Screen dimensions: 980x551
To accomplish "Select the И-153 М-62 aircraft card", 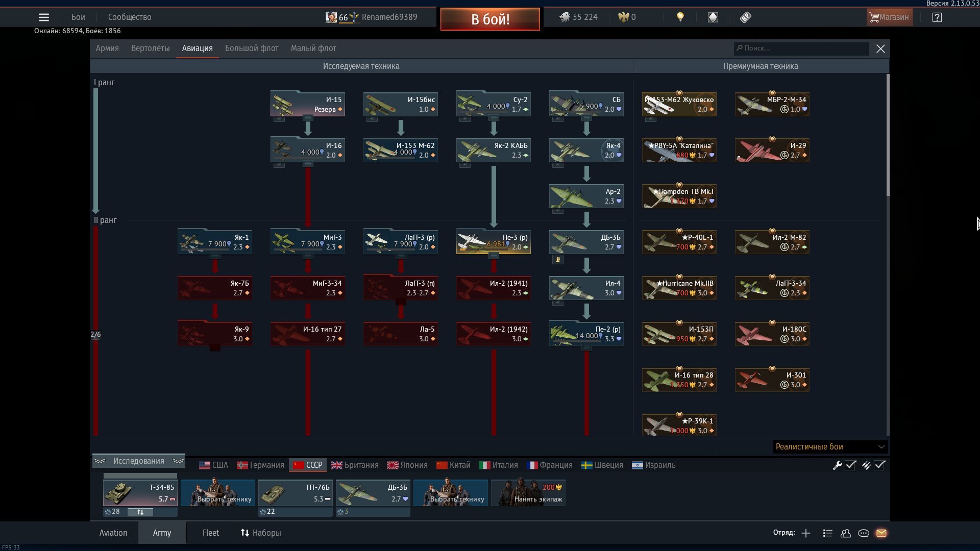I will tap(401, 151).
